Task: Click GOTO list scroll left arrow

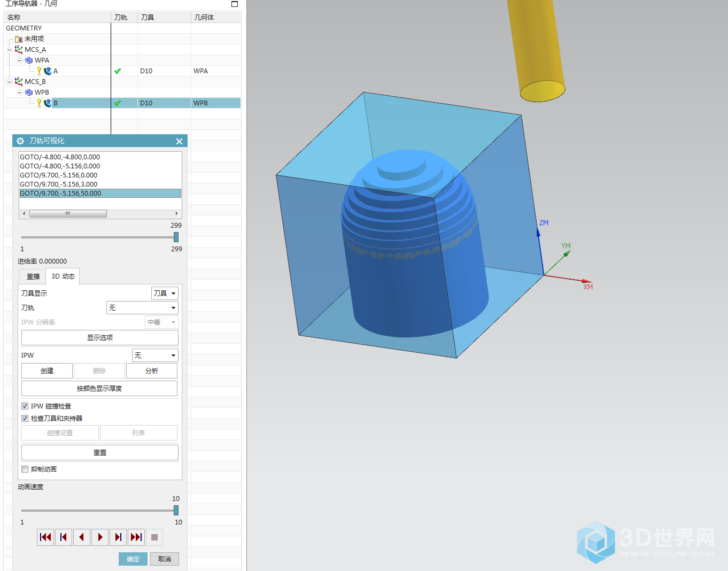Action: point(24,213)
